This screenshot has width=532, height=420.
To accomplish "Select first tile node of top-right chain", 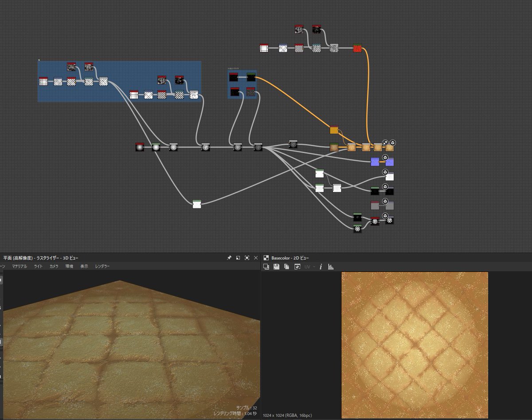I will coord(264,48).
